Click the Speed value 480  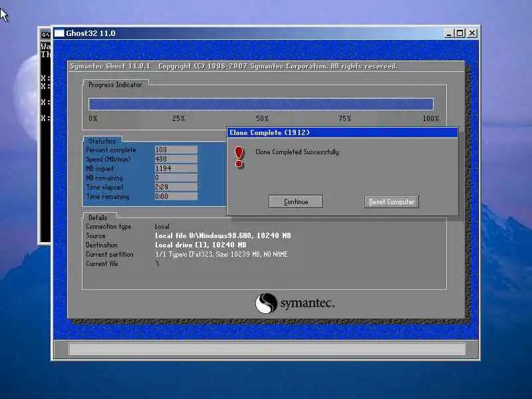tap(176, 159)
